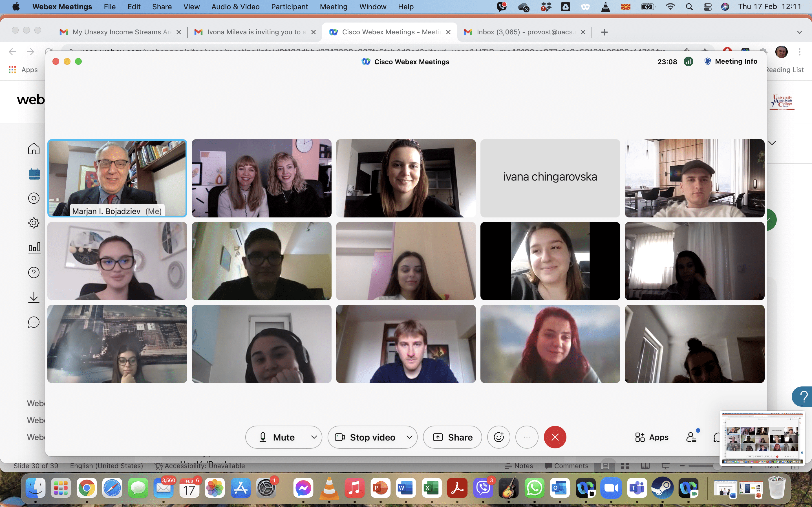Click the Share content button
This screenshot has width=812, height=507.
coord(452,437)
